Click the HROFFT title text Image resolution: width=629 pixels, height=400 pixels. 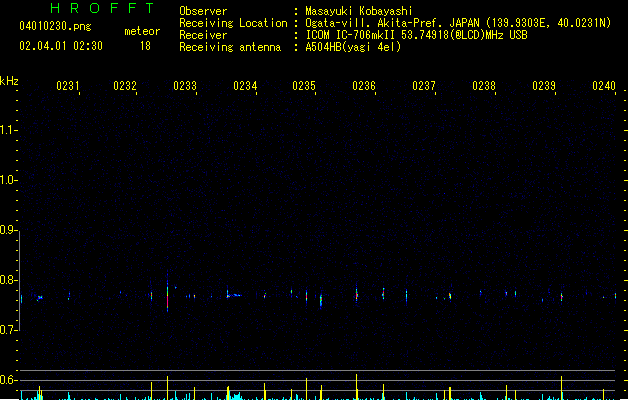(103, 8)
